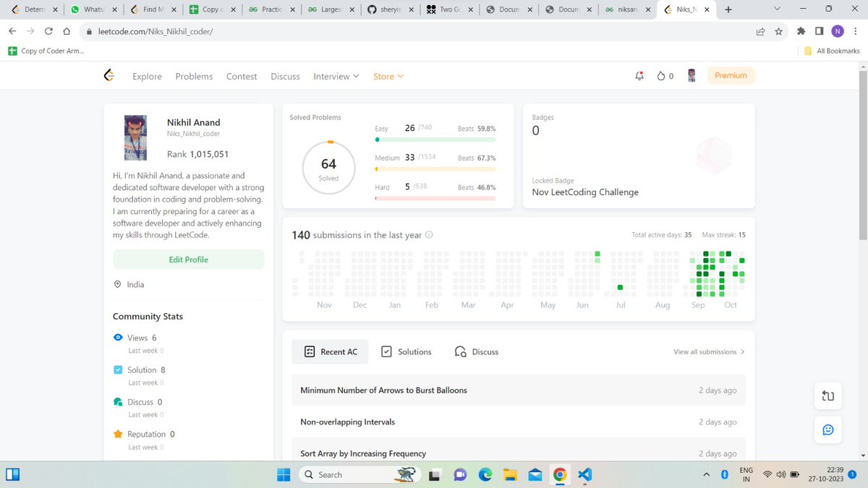Open Copy of Coder Arm bookmark

tap(46, 51)
